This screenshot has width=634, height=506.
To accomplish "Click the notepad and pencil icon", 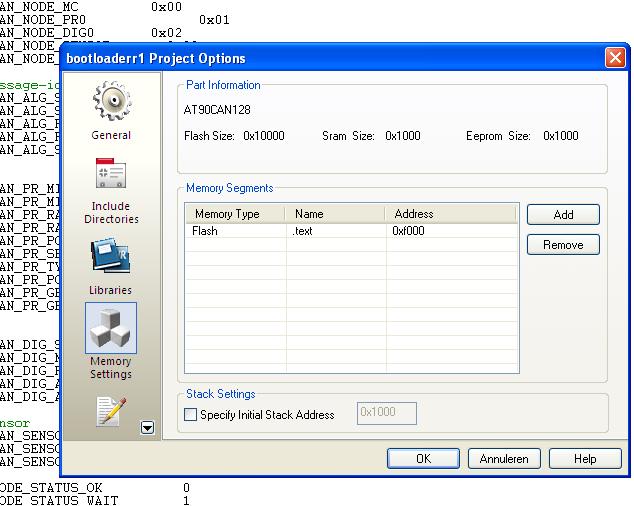I will tap(110, 412).
